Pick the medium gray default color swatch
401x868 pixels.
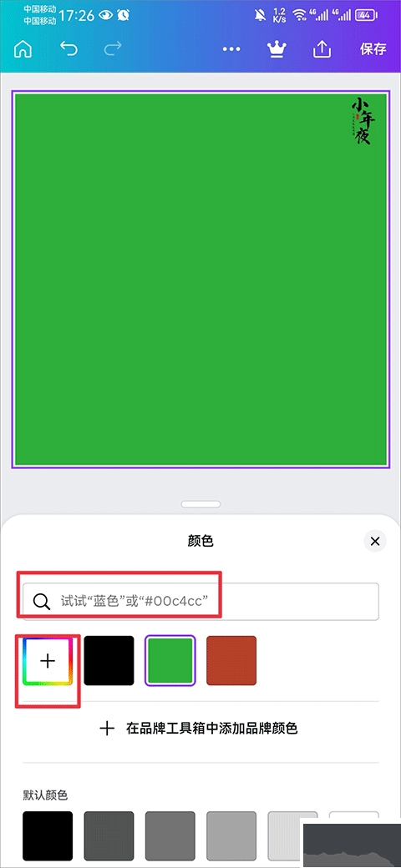(170, 835)
